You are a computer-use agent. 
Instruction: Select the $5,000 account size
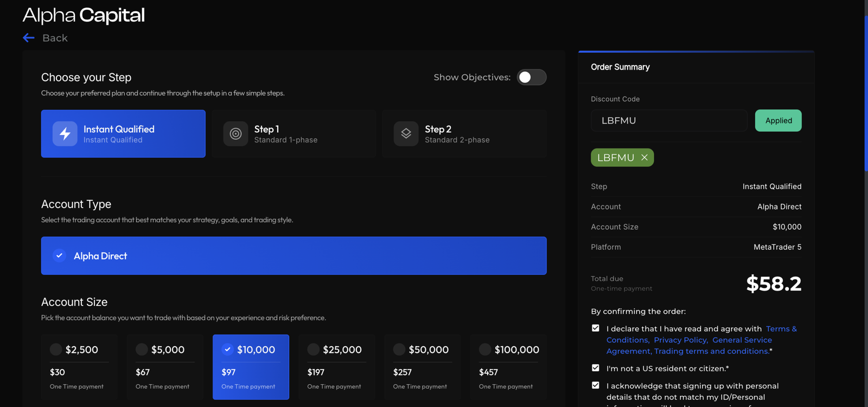click(165, 367)
